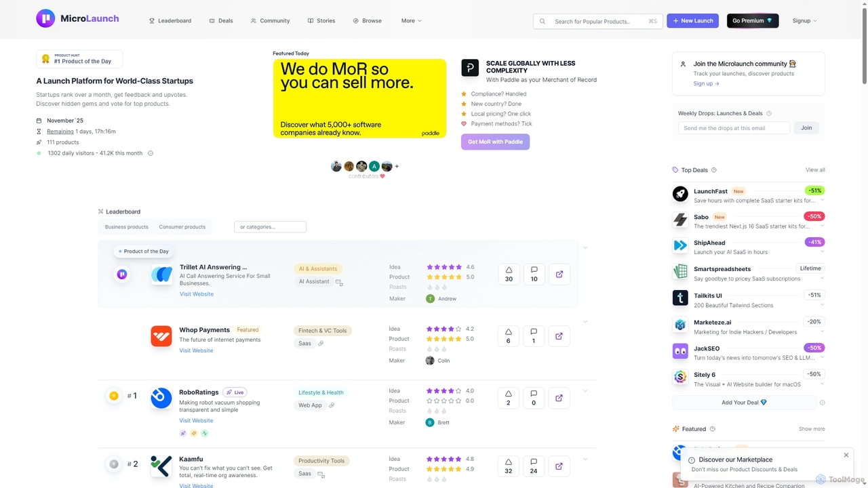The image size is (868, 488).
Task: Click the Go Premium button
Action: pyautogui.click(x=753, y=21)
